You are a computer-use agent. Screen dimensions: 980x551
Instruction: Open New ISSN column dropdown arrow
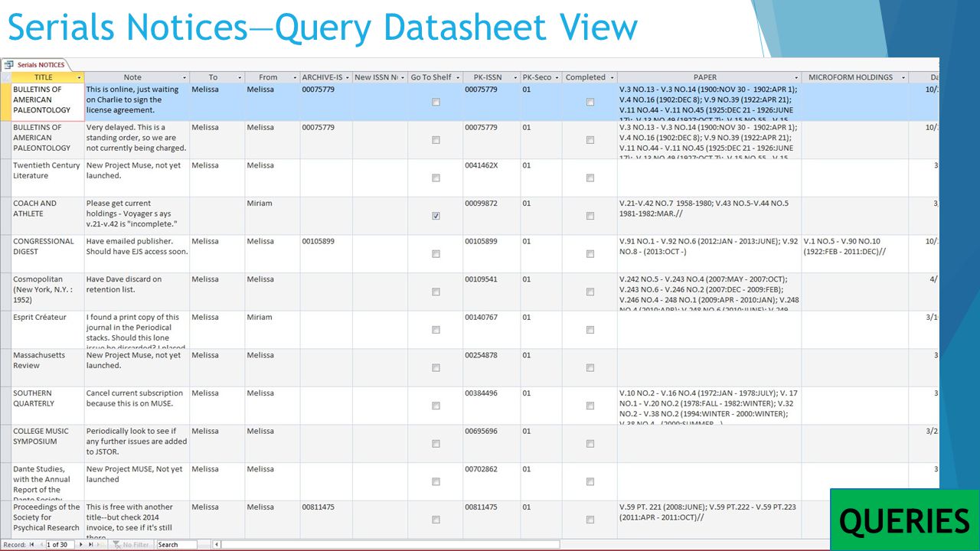(403, 77)
